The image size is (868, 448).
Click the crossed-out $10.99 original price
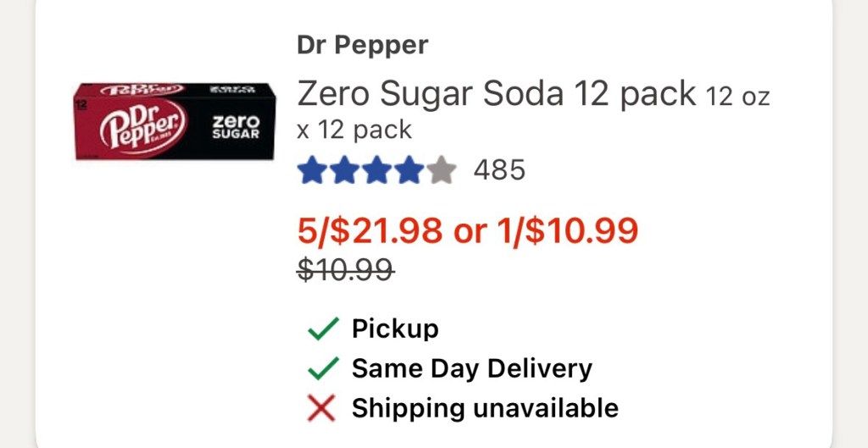[345, 270]
